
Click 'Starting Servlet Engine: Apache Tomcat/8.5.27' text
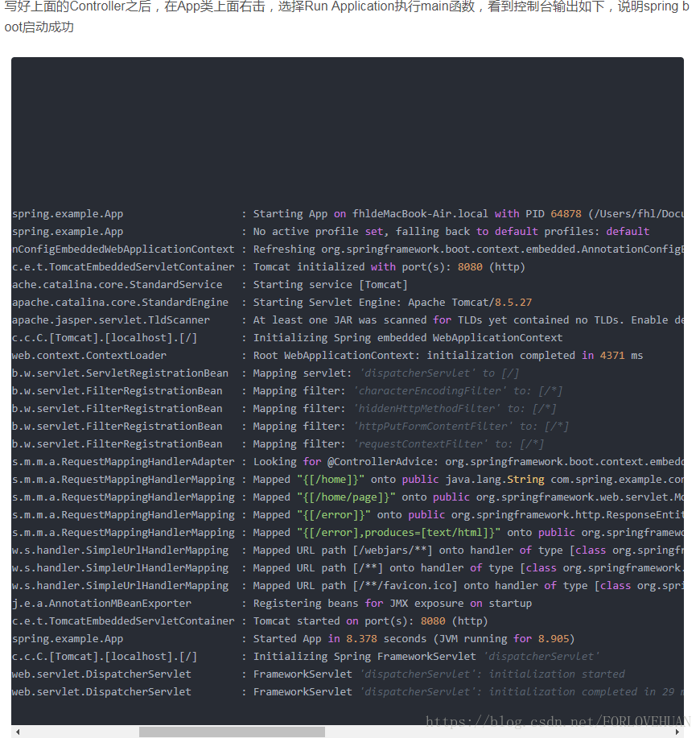coord(393,302)
